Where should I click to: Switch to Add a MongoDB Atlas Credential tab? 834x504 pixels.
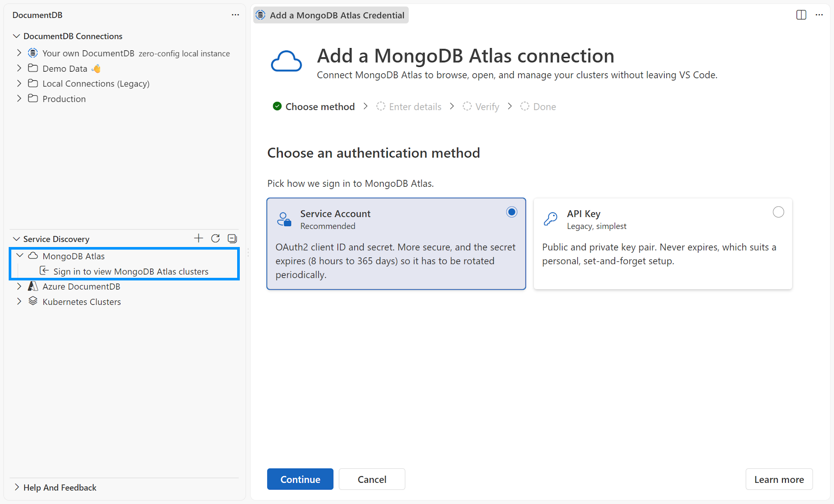pos(331,15)
